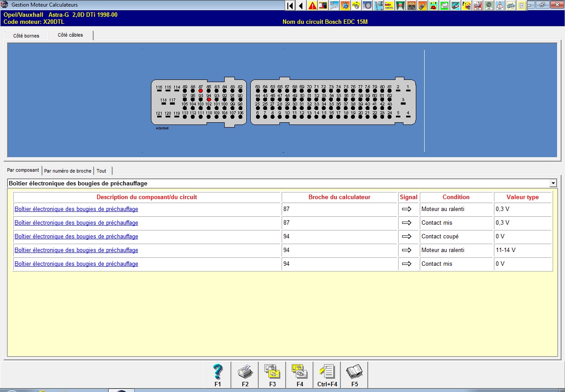Click the Description du composant/du circuit column header
Image resolution: width=565 pixels, height=392 pixels.
147,197
